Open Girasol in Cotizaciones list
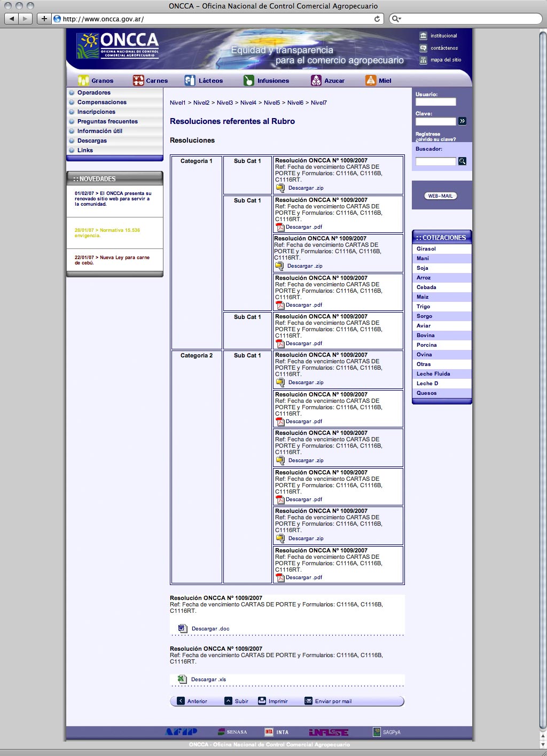Screen dimensions: 547x756 442,248
